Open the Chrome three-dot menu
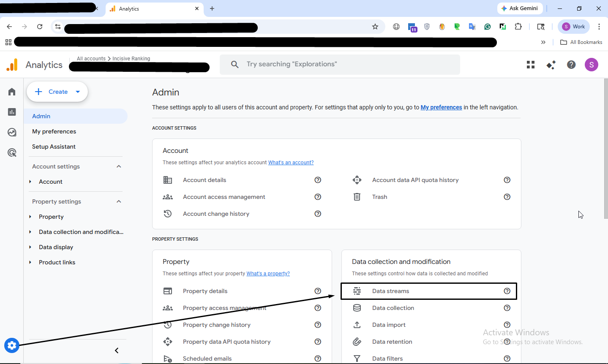The width and height of the screenshot is (608, 364). coord(599,27)
